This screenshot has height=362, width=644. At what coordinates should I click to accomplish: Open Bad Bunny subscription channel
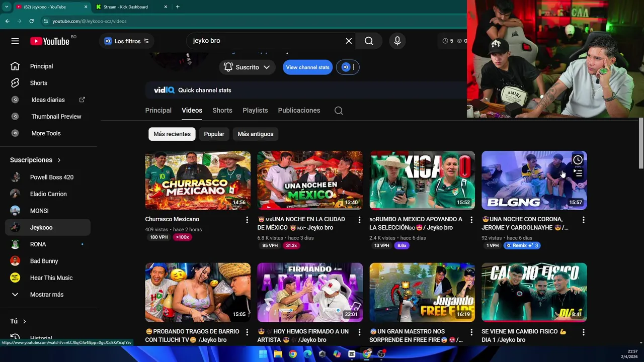tap(48, 261)
